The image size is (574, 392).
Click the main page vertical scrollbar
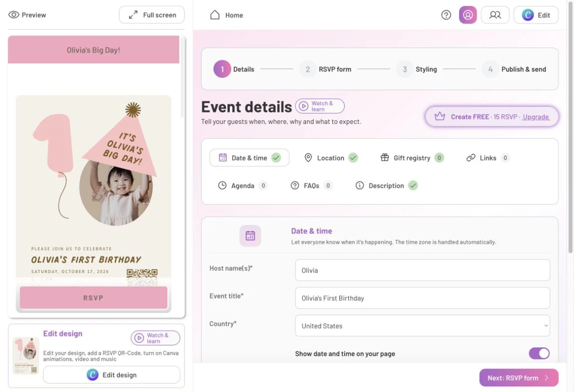pos(570,128)
